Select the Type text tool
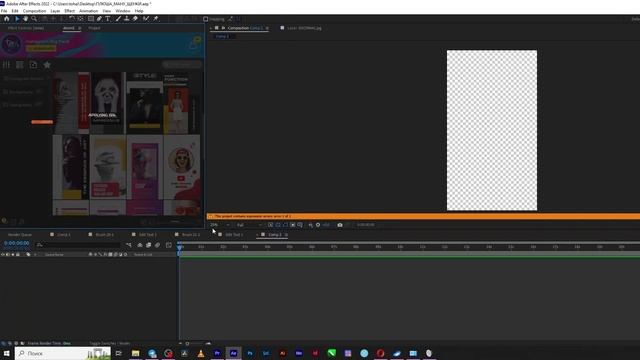 [108, 19]
